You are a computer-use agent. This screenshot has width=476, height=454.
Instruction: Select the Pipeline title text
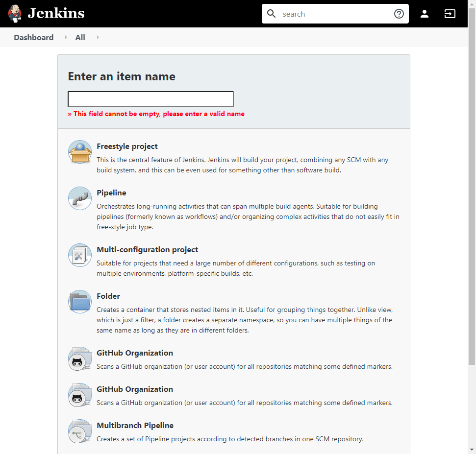coord(112,192)
